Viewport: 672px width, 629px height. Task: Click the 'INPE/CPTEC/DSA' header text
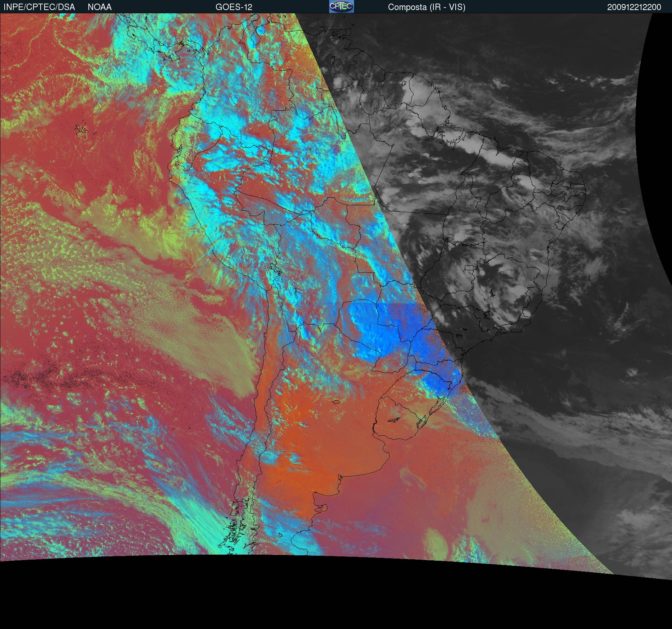[x=39, y=7]
